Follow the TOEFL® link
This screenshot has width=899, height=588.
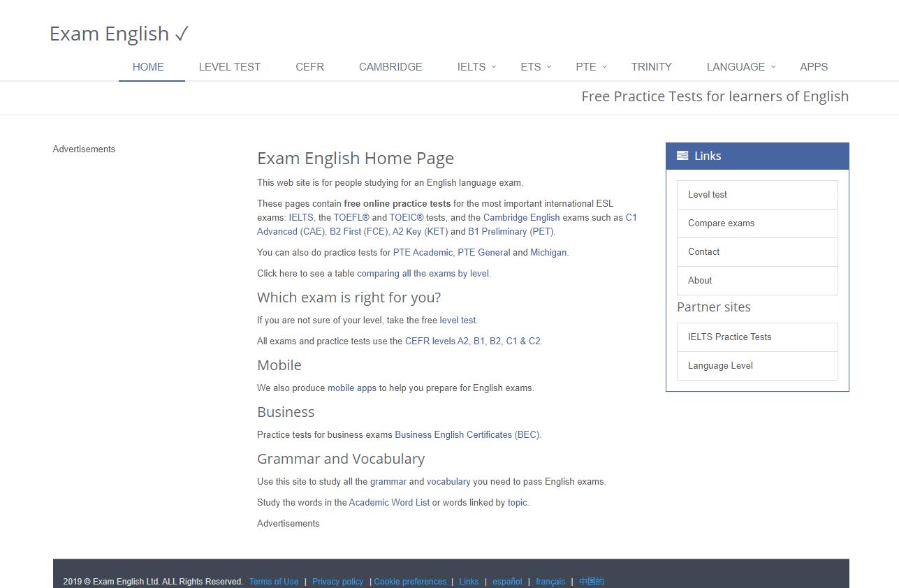tap(351, 217)
